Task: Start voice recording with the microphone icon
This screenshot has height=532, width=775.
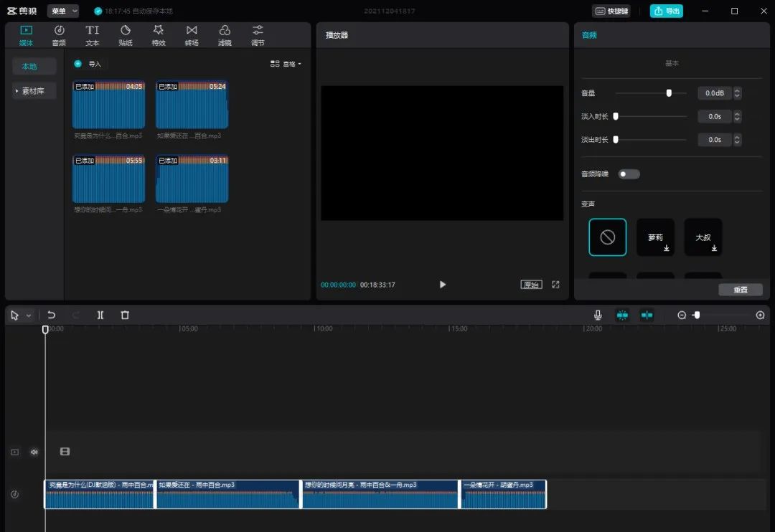Action: (x=598, y=315)
